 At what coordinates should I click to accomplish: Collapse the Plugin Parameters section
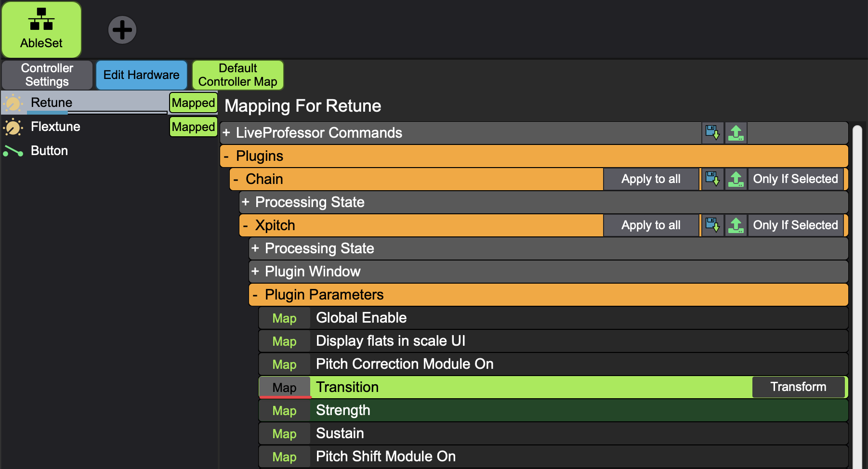(x=255, y=295)
